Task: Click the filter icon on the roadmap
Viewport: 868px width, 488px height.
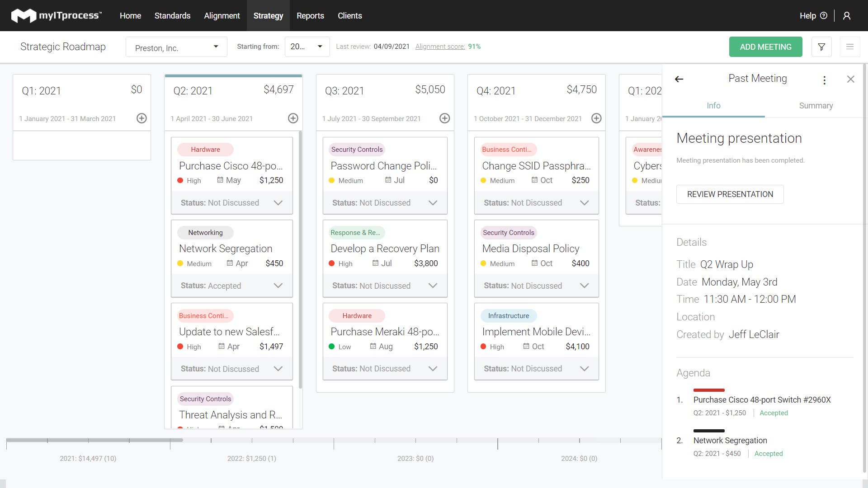Action: (x=821, y=47)
